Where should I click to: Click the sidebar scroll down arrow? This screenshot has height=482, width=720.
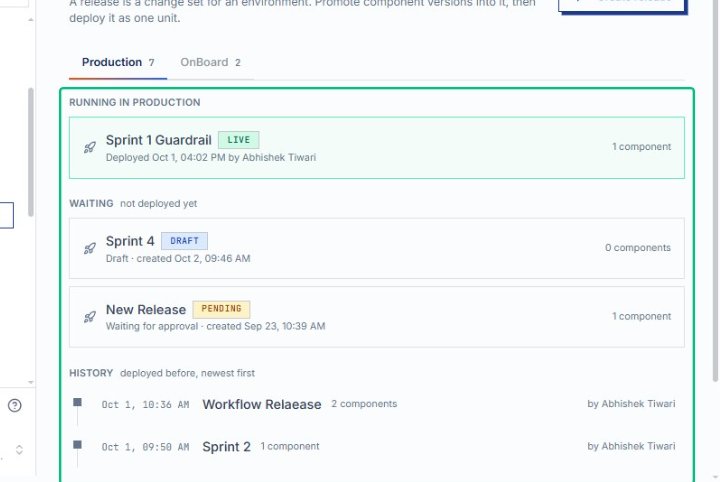point(31,382)
